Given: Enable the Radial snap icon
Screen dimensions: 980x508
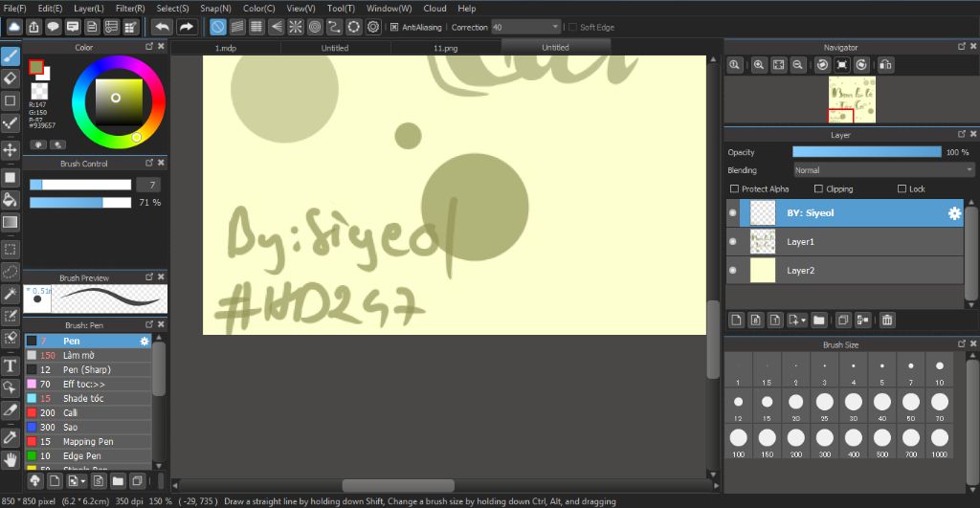Looking at the screenshot, I should click(296, 27).
